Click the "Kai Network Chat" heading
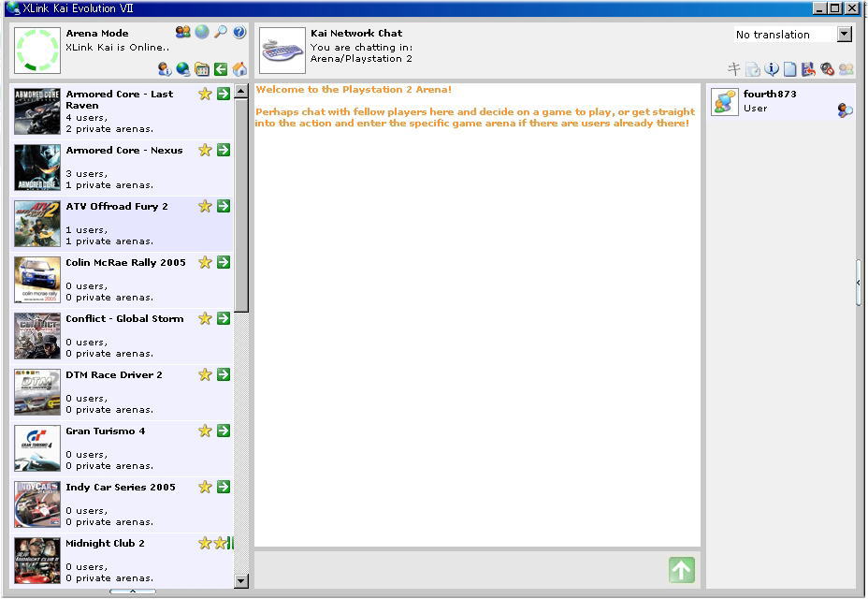The width and height of the screenshot is (868, 599). pyautogui.click(x=356, y=33)
